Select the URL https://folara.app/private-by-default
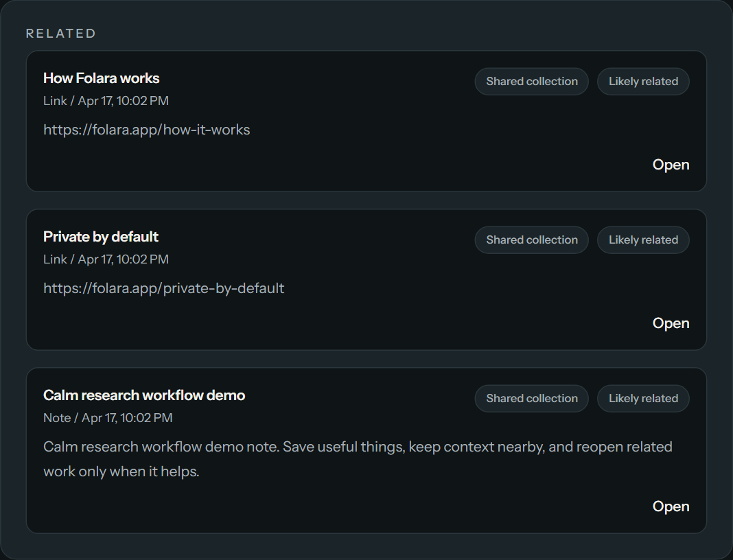 point(163,288)
